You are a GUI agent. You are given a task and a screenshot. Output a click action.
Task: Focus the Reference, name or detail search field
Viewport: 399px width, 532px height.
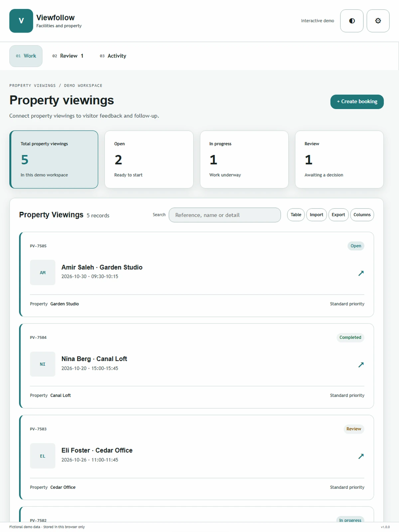pos(225,215)
